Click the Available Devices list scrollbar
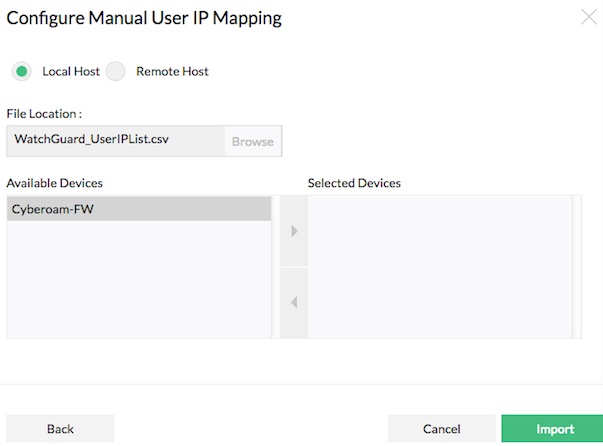This screenshot has width=603, height=446. 275,266
